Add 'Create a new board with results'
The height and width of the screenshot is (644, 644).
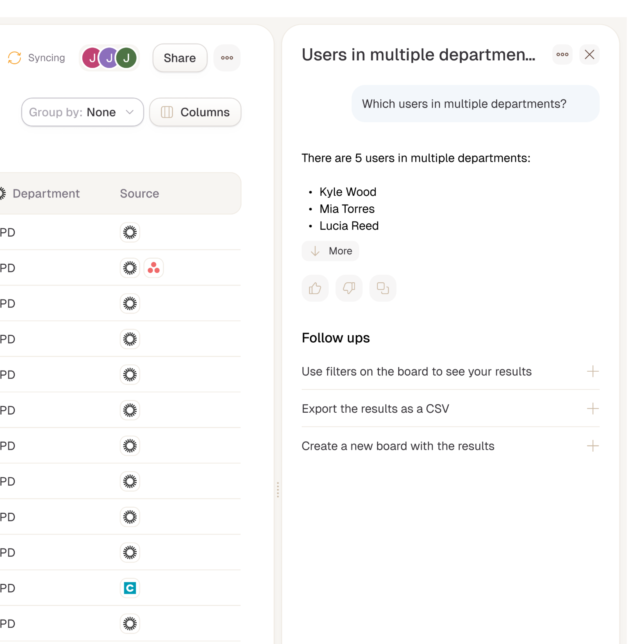point(592,446)
